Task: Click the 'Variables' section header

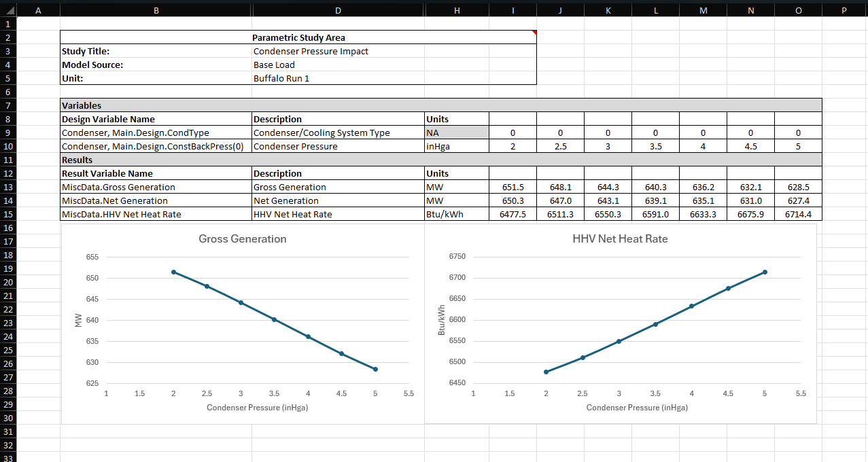Action: click(441, 105)
